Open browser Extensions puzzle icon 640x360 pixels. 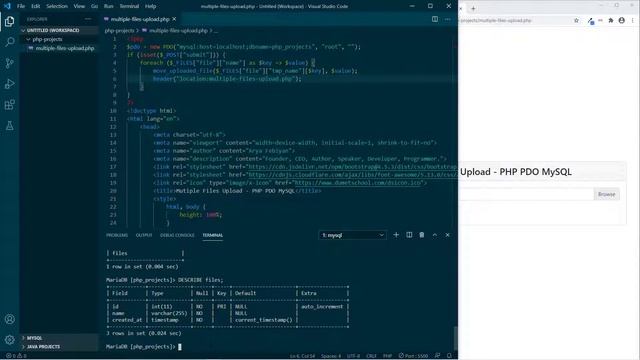pyautogui.click(x=611, y=20)
